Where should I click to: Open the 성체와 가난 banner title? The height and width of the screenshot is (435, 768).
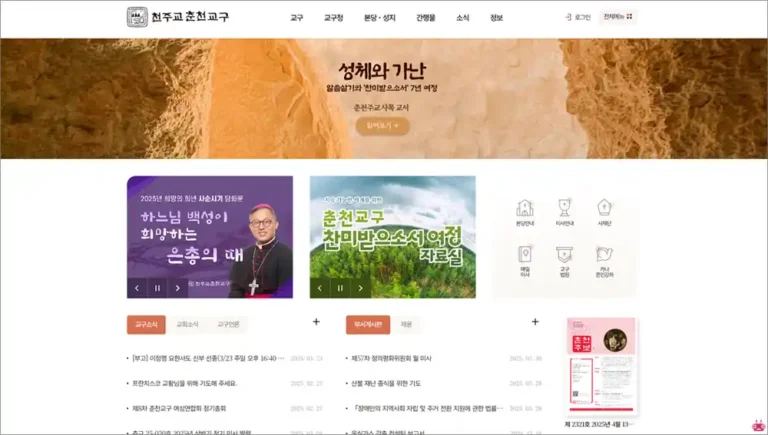tap(382, 71)
